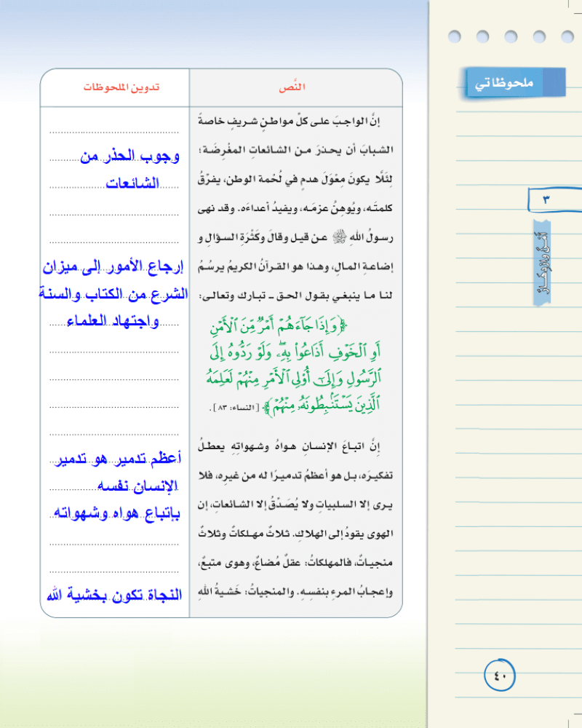Click the number ٣ tab box
Screen dimensions: 582x728
point(554,199)
